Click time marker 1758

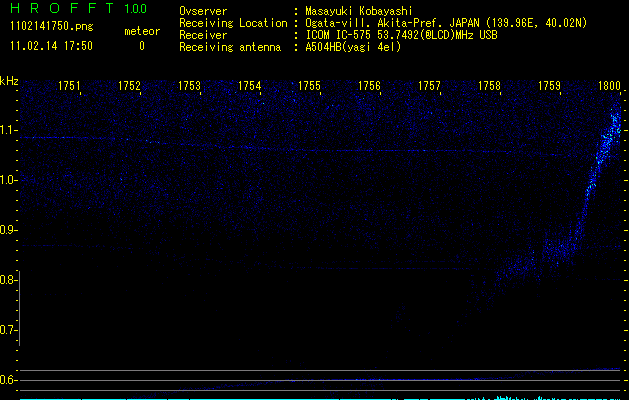click(489, 86)
